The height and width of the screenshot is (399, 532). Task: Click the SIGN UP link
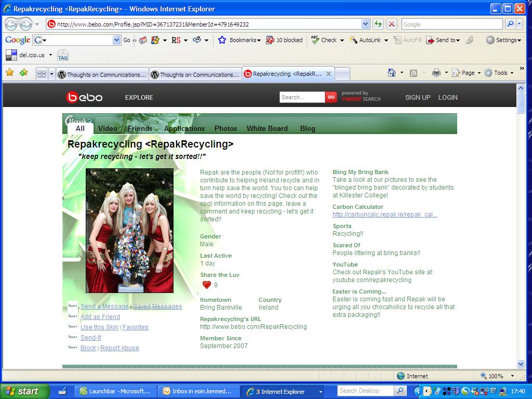click(x=418, y=97)
